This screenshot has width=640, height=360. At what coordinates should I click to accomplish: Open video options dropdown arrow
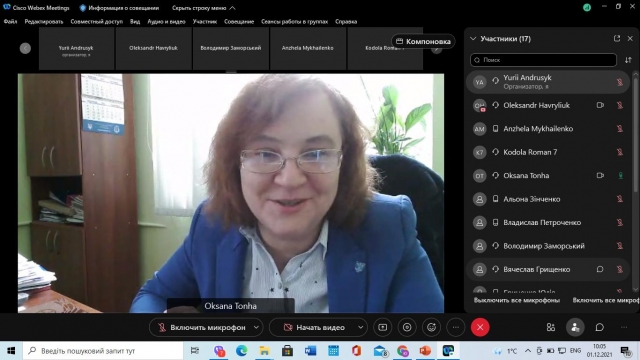point(361,327)
